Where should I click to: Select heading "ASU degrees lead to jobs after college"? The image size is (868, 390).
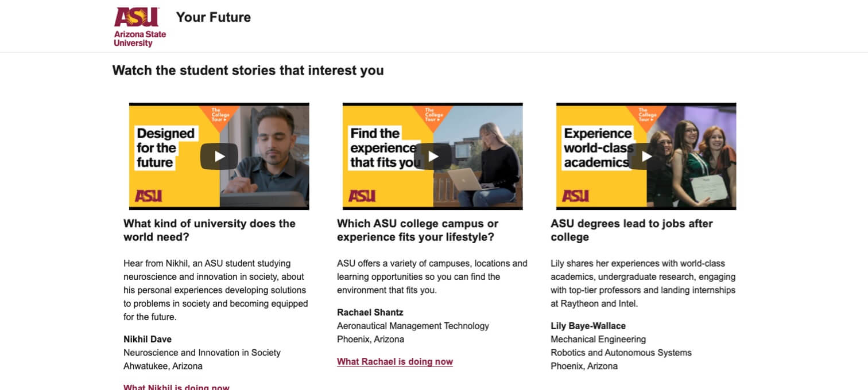(x=631, y=230)
